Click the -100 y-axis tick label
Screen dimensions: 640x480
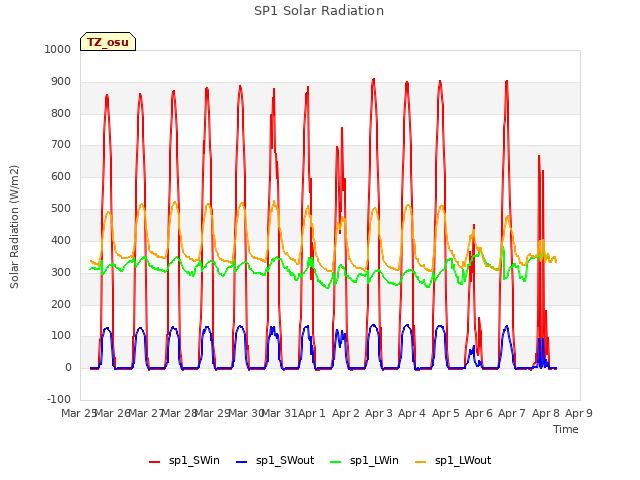[x=59, y=399]
